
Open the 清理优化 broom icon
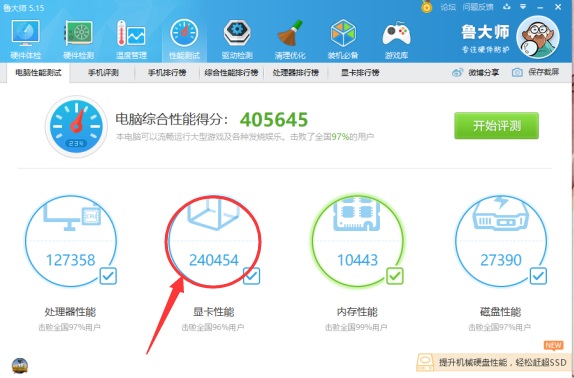point(290,33)
